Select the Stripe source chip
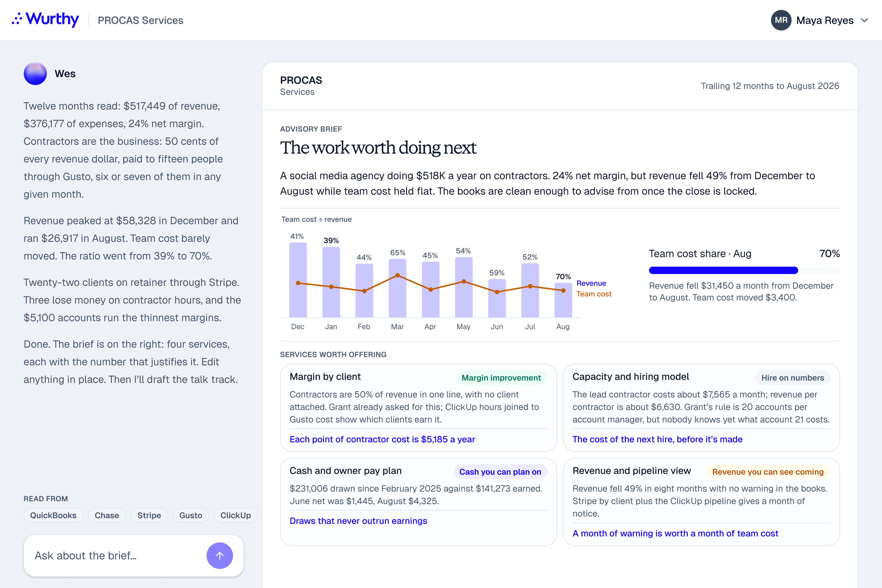 coord(149,515)
